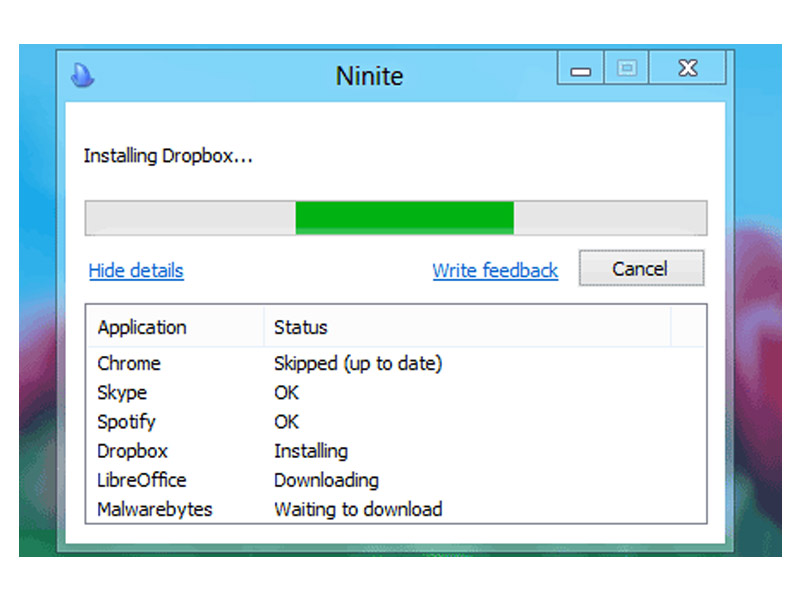Sort by Status column header
This screenshot has width=800, height=600.
467,327
